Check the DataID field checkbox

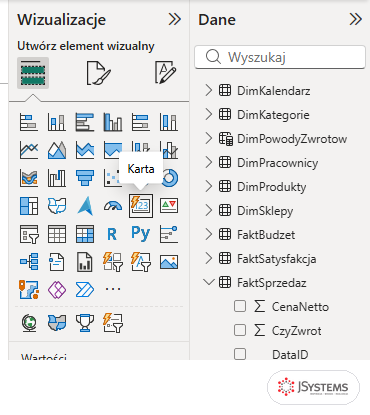[x=240, y=354]
